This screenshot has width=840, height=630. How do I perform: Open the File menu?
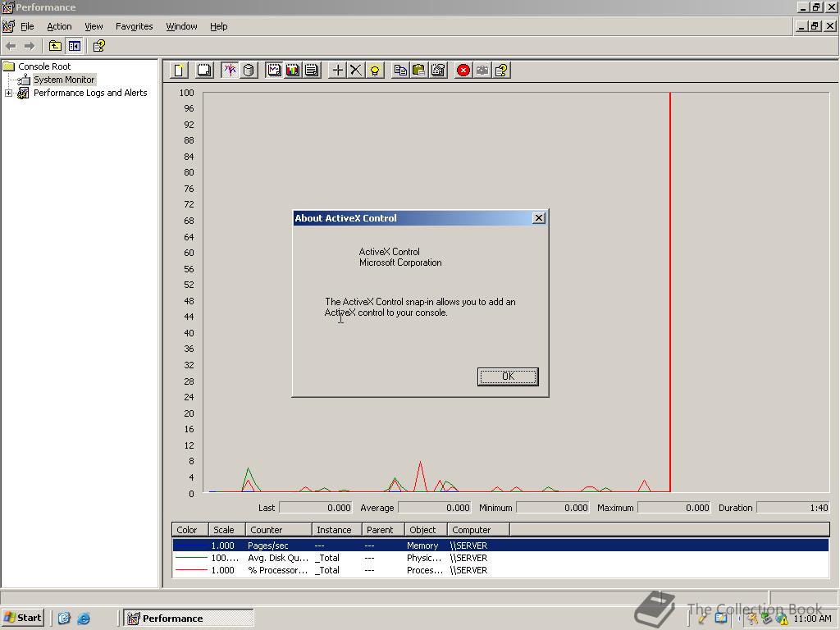tap(27, 26)
